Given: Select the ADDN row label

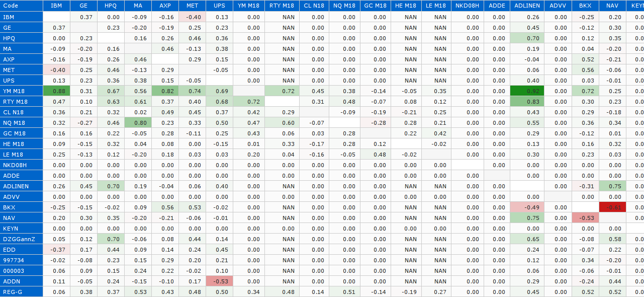Looking at the screenshot, I should click(22, 281).
